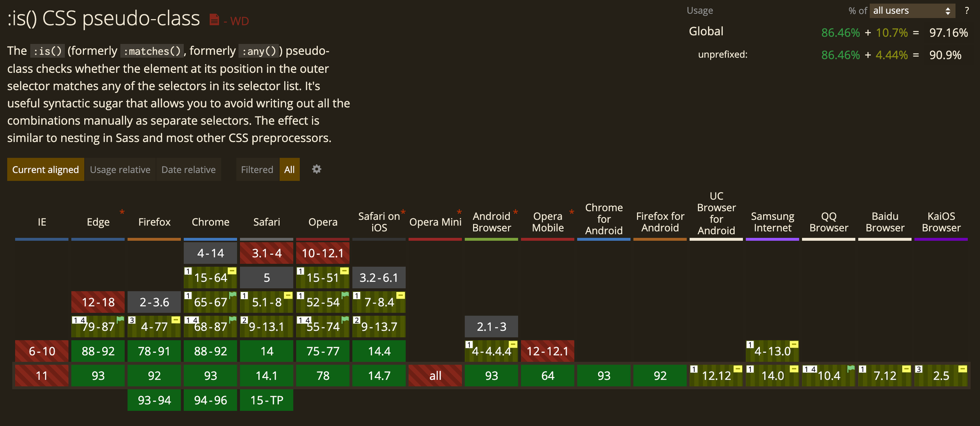This screenshot has height=426, width=980.
Task: Click the Safari 15-TP version cell
Action: (x=267, y=400)
